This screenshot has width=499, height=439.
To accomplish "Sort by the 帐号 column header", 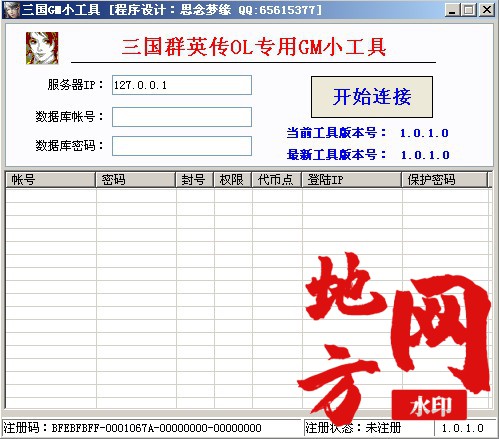I will [x=51, y=180].
